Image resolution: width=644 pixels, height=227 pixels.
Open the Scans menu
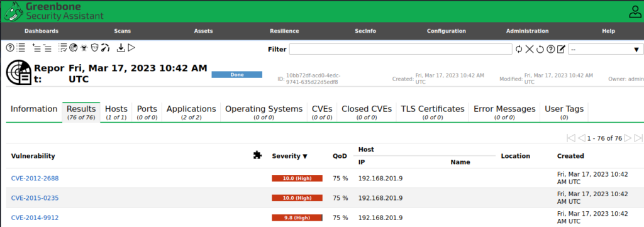point(123,31)
